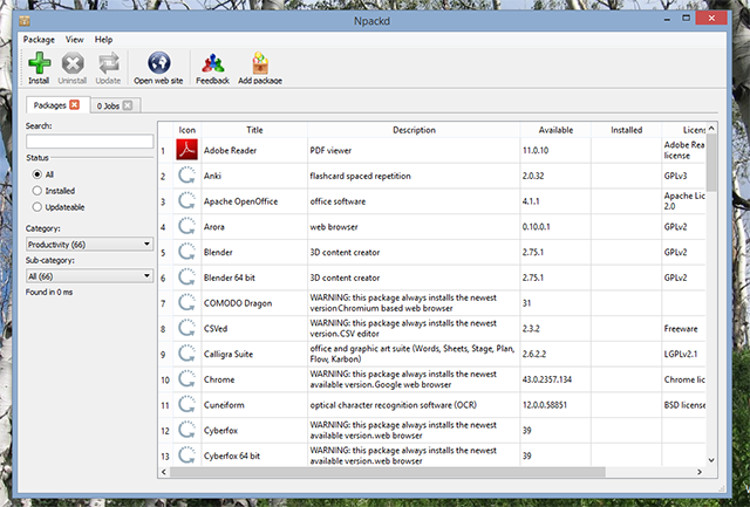This screenshot has height=507, width=750.
Task: Select the Cuneiform package title
Action: pos(224,405)
